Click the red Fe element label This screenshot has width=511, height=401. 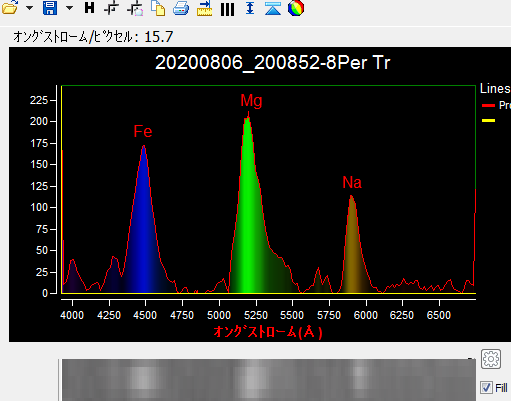coord(143,131)
